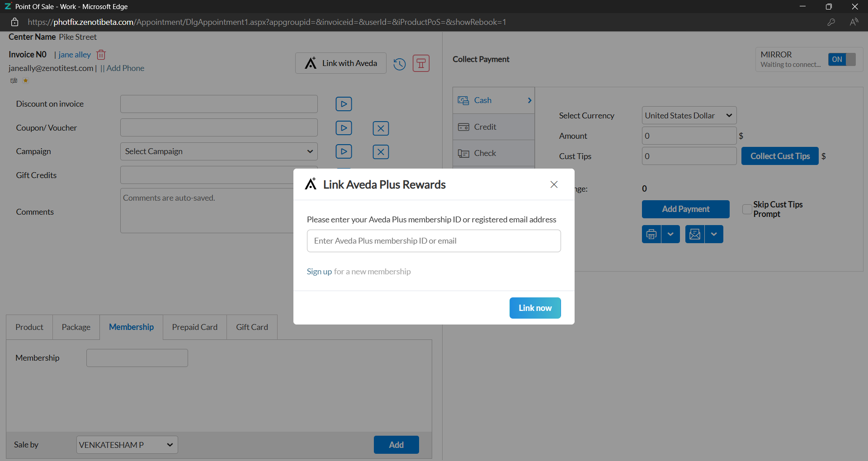Click the guest card icon under email

tap(14, 80)
